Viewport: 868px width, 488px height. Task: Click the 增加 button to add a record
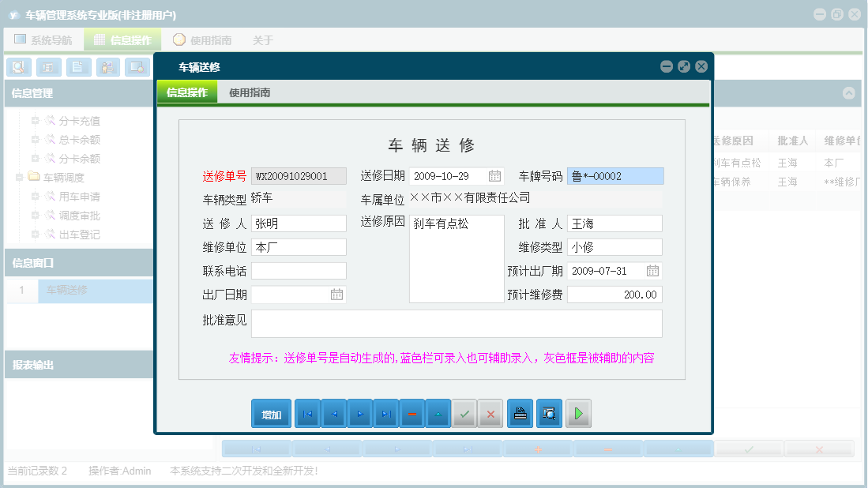click(271, 413)
